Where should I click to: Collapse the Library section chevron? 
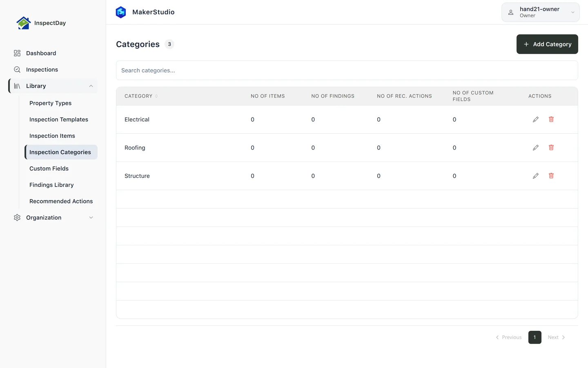[x=91, y=86]
